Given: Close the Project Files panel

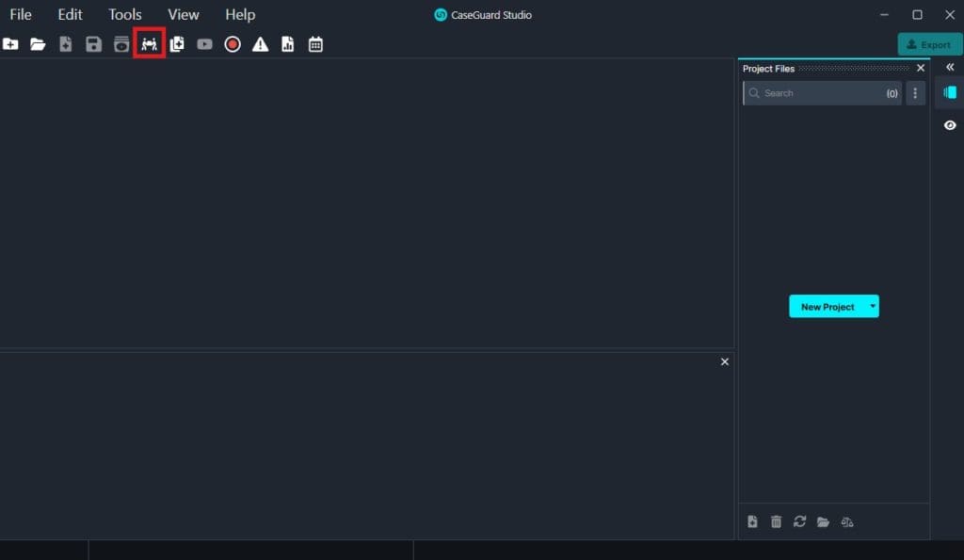Looking at the screenshot, I should [x=920, y=68].
